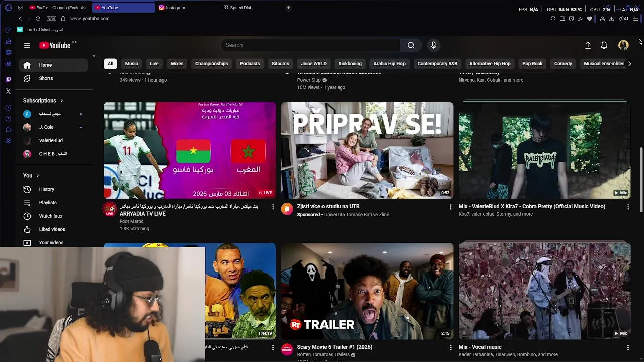Click the pinboard pin icon in toolbar
The height and width of the screenshot is (362, 644).
pyautogui.click(x=553, y=19)
